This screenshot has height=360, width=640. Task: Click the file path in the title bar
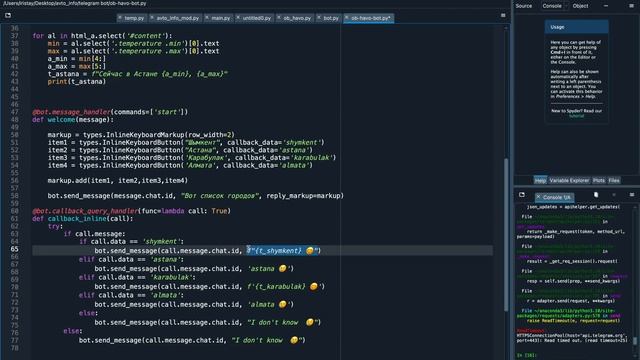(x=75, y=3)
